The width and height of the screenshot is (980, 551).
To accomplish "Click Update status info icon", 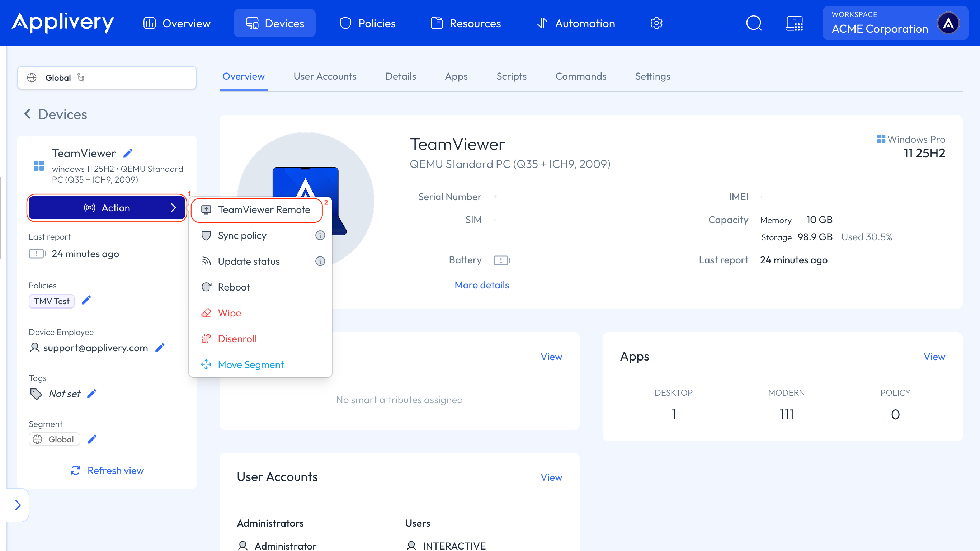I will click(320, 262).
